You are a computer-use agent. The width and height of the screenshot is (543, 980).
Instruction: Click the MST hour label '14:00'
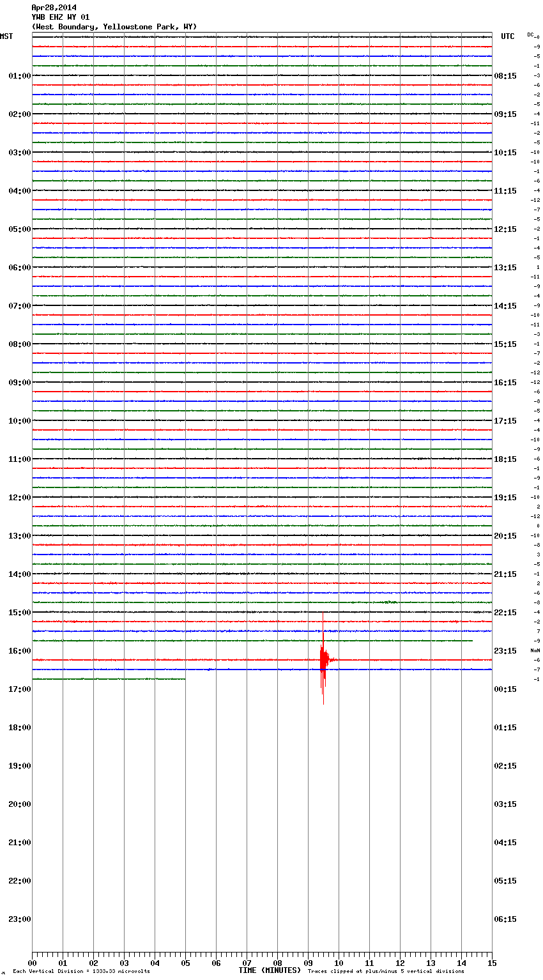point(20,574)
